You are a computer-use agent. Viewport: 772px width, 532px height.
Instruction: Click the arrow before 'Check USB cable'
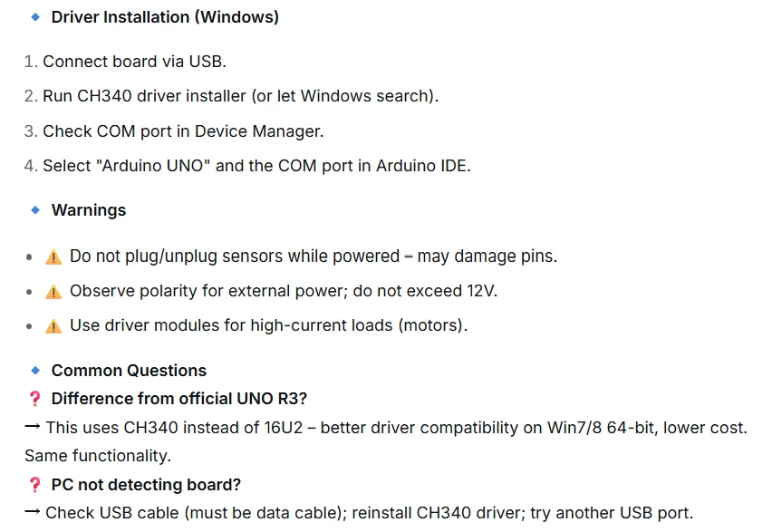point(32,512)
